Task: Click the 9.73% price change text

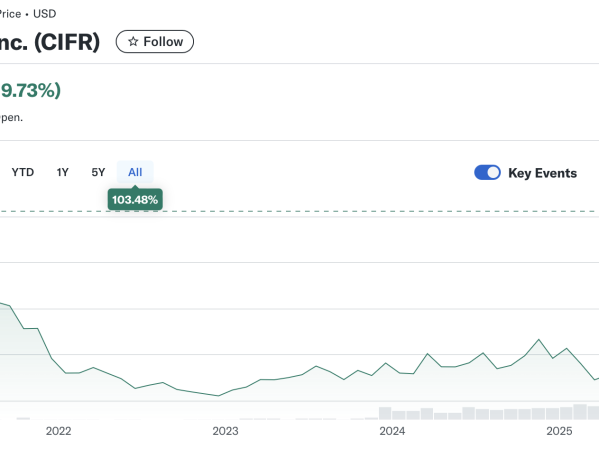Action: 31,91
